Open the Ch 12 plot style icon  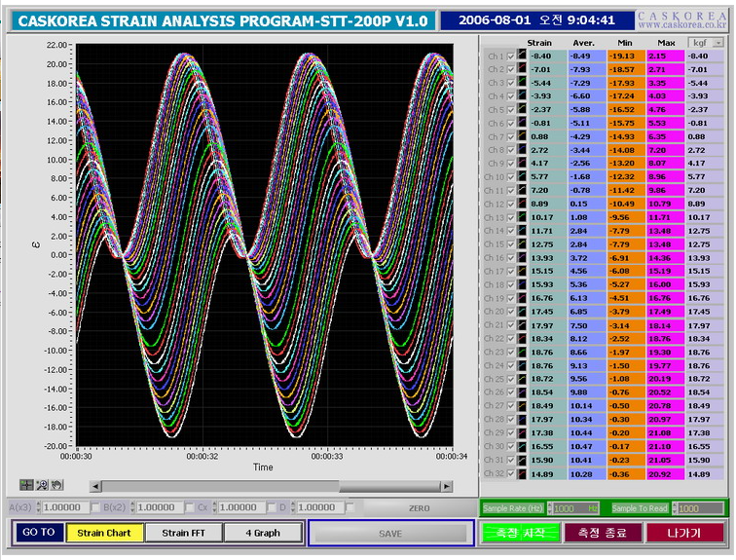click(x=522, y=204)
